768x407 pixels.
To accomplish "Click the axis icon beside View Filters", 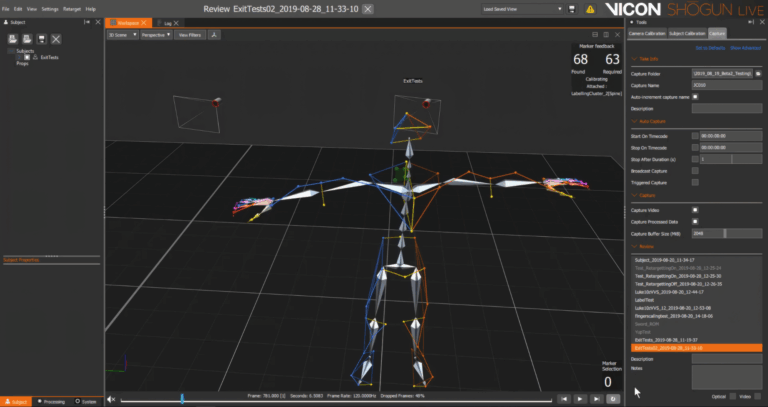I will (214, 34).
